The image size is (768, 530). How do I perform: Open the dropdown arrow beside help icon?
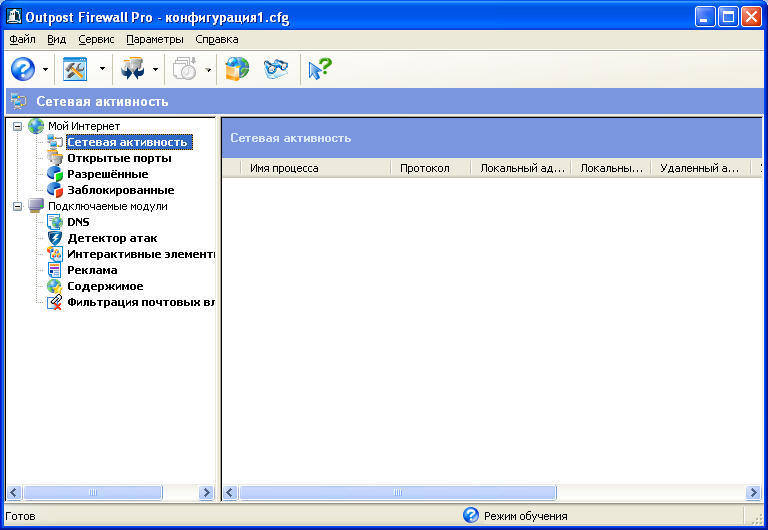point(46,69)
